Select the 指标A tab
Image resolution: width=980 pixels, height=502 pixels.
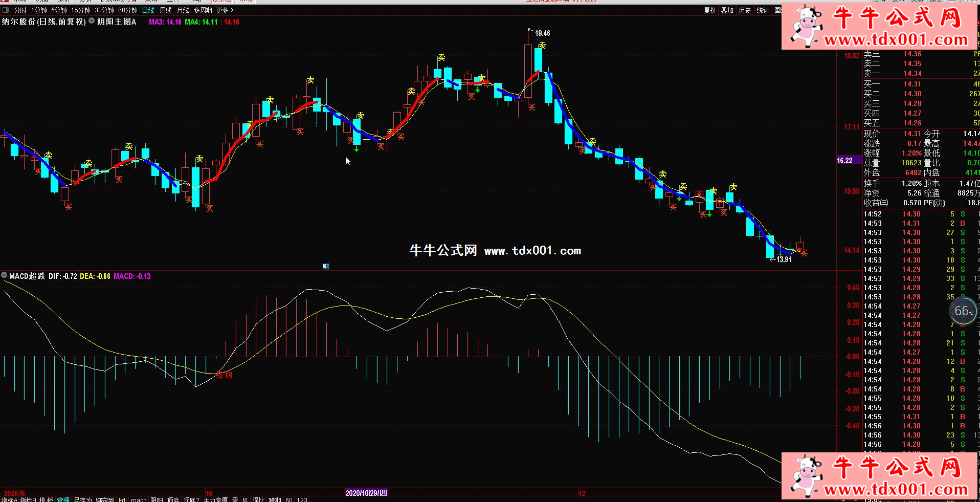click(x=9, y=499)
